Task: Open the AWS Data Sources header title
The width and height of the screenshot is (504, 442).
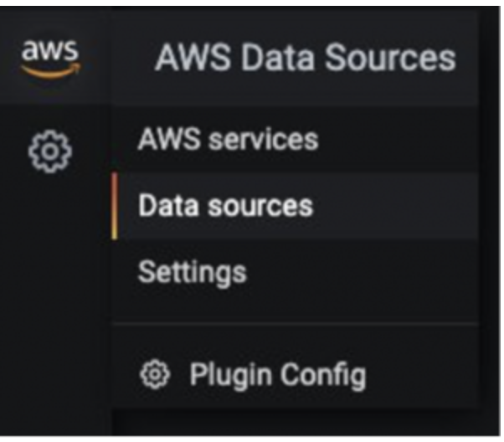Action: (306, 58)
